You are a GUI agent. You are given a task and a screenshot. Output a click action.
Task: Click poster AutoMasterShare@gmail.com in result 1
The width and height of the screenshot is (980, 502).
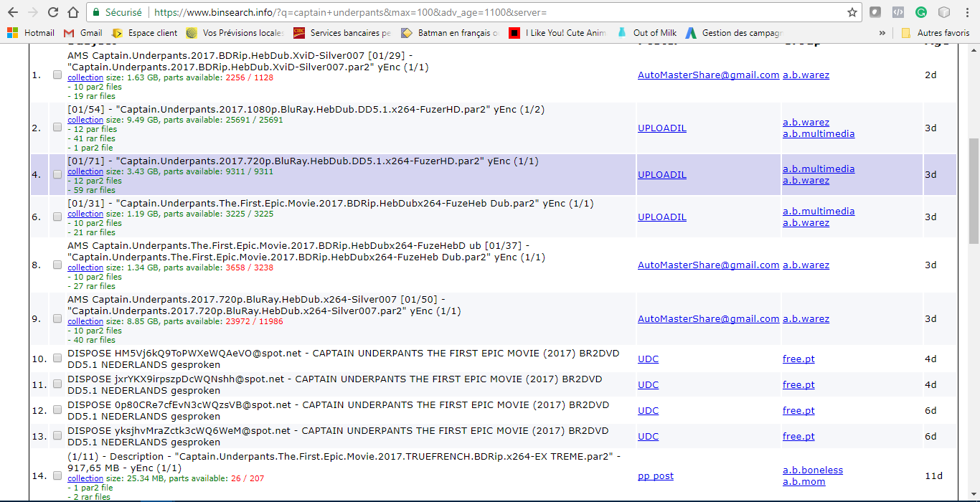coord(708,75)
